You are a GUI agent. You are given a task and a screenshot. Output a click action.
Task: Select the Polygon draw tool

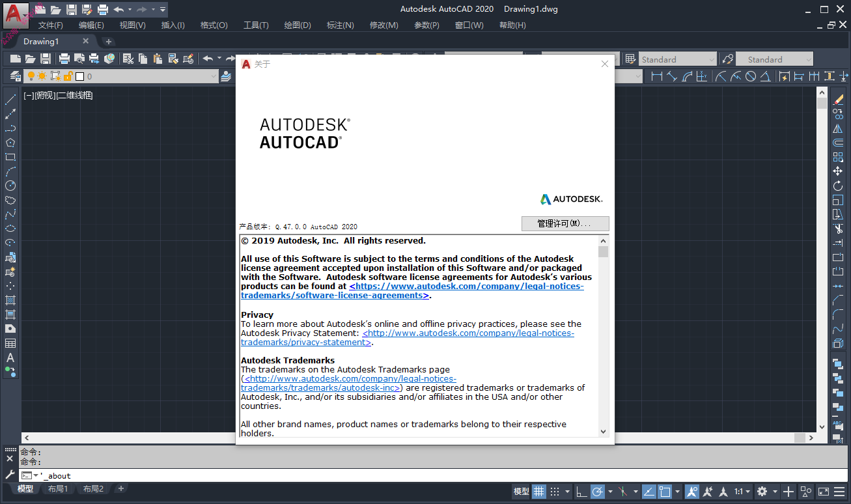10,143
